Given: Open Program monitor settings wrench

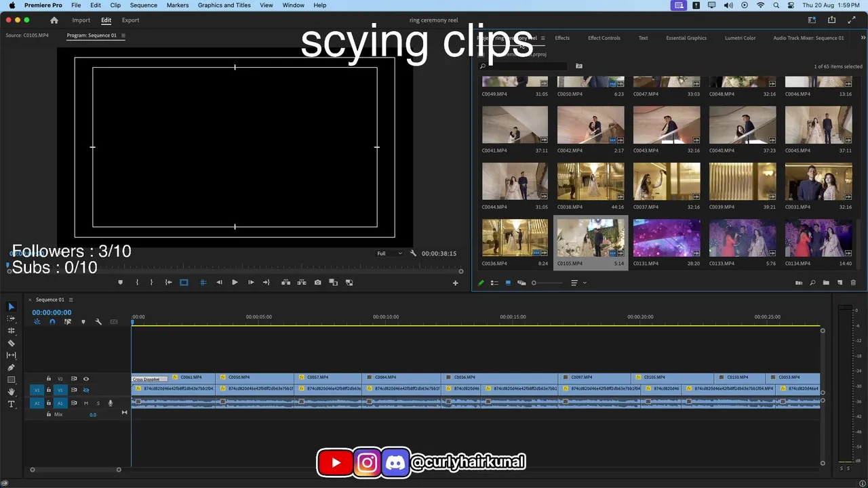Looking at the screenshot, I should coord(413,253).
